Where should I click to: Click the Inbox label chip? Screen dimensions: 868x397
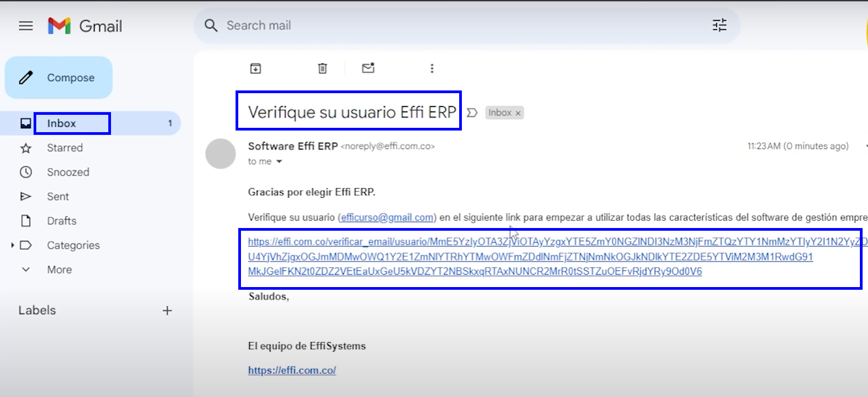point(499,113)
